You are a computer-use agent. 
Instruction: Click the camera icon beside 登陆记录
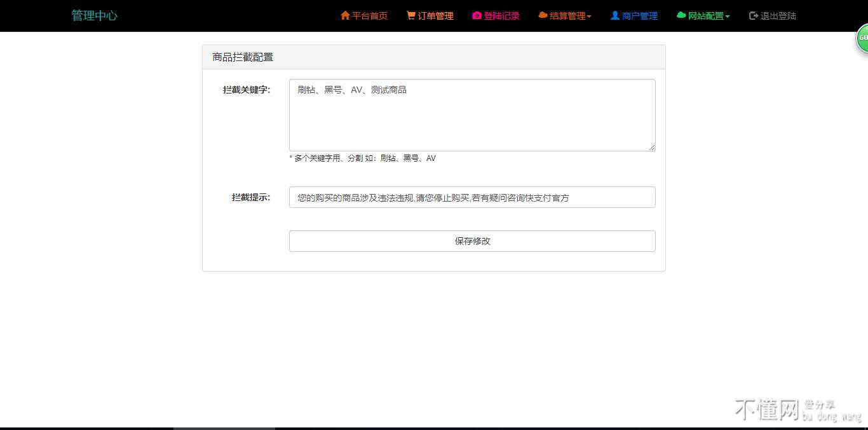pyautogui.click(x=477, y=15)
